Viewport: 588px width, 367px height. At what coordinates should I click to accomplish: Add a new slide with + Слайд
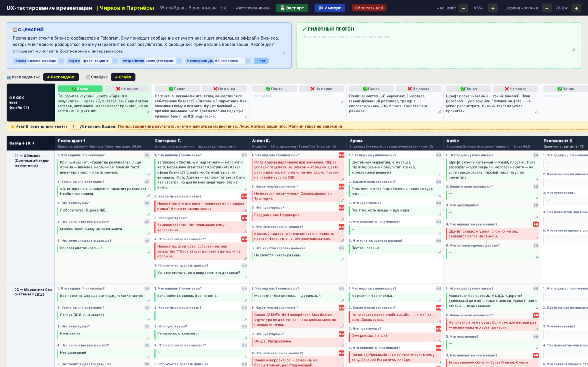123,77
